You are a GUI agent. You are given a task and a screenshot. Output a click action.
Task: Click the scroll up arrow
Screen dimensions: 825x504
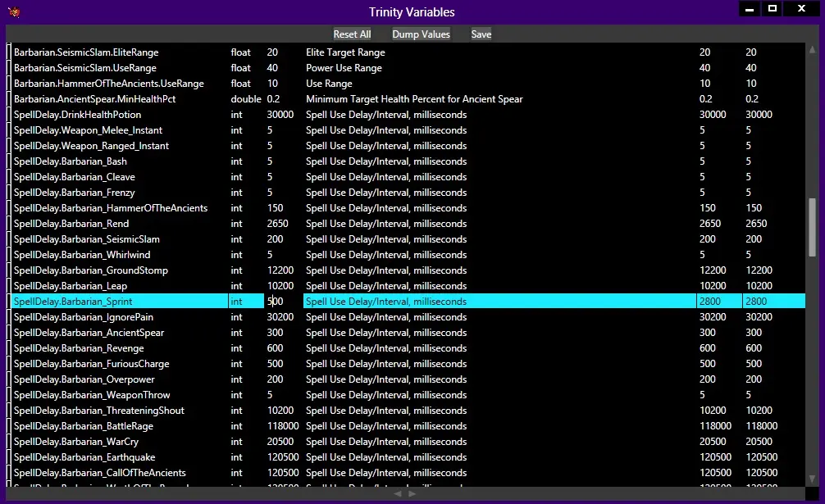point(812,50)
